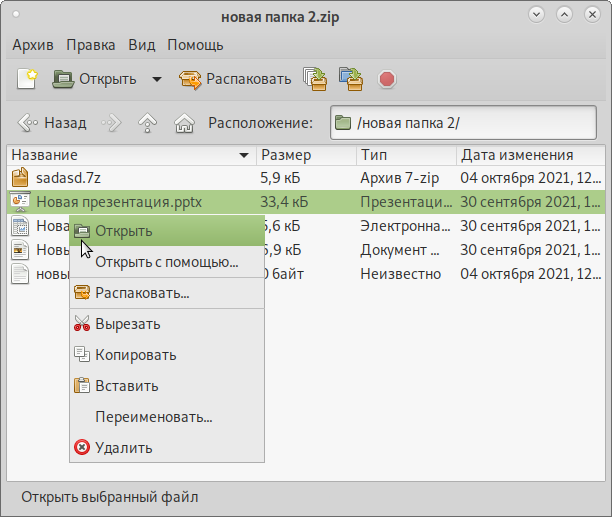
Task: Click the add files to archive icon
Action: point(315,79)
